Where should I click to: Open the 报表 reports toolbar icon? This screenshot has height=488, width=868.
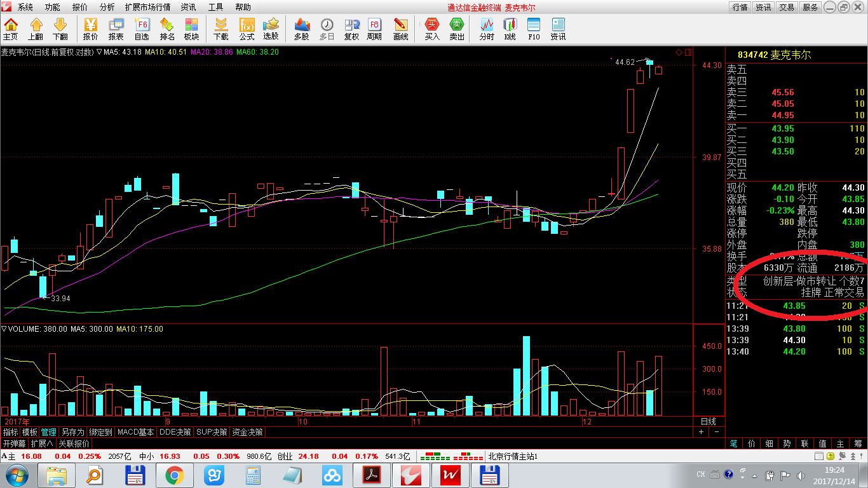(116, 29)
